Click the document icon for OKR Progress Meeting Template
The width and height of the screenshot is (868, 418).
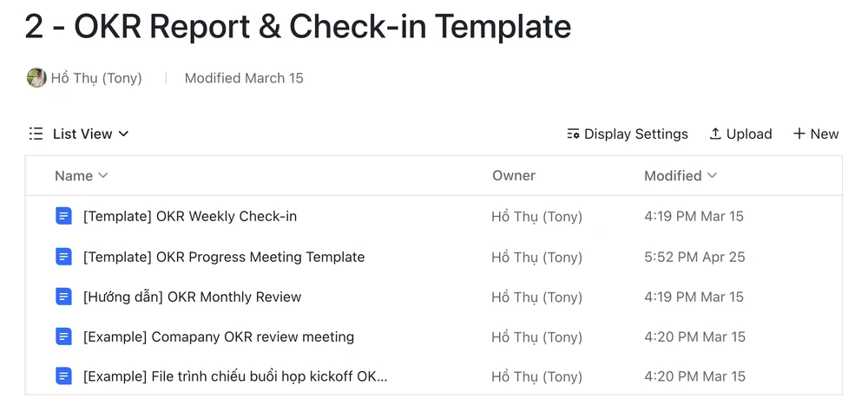tap(63, 257)
